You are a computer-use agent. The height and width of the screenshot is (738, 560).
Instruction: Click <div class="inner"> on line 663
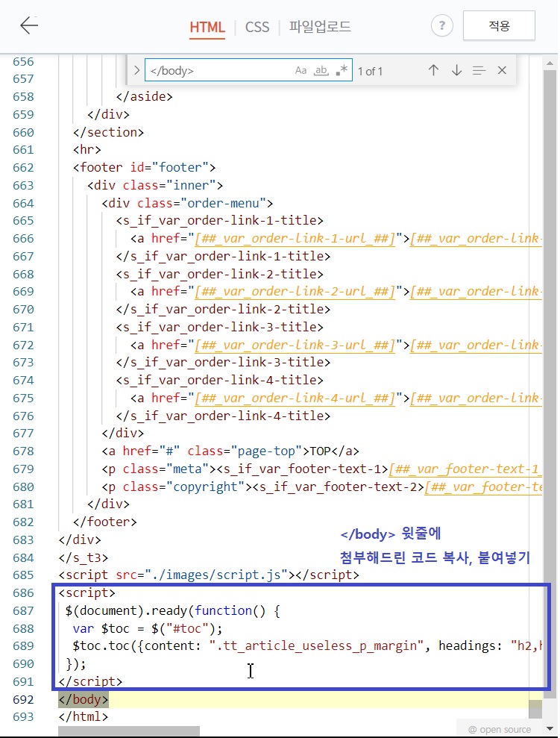(155, 186)
